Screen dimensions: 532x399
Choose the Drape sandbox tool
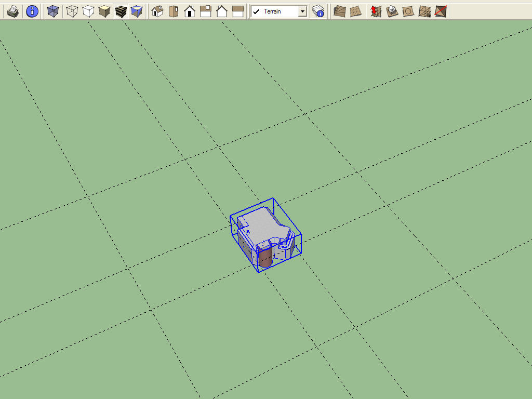point(408,11)
